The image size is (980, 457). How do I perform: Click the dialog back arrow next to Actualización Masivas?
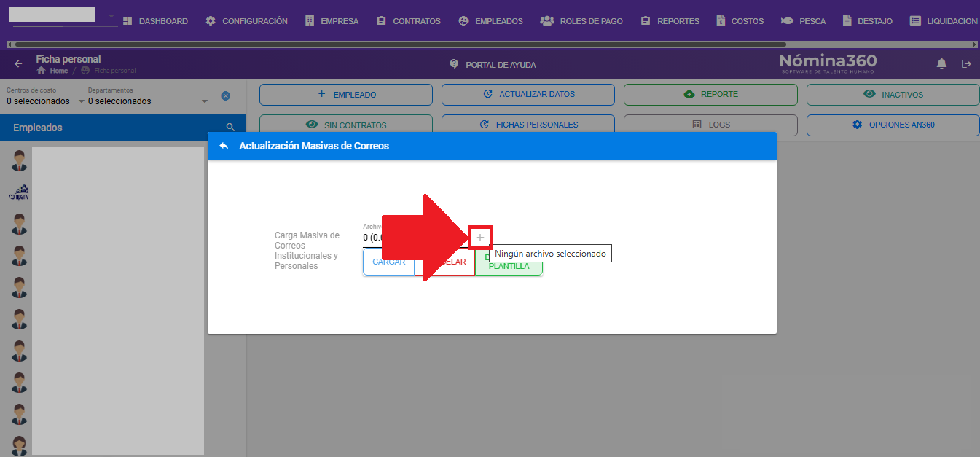click(x=224, y=146)
